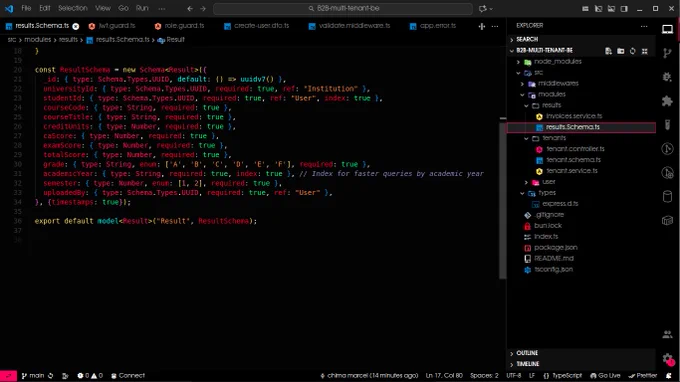The width and height of the screenshot is (680, 382).
Task: Click the synchronize changes icon beside main
Action: coord(51,375)
